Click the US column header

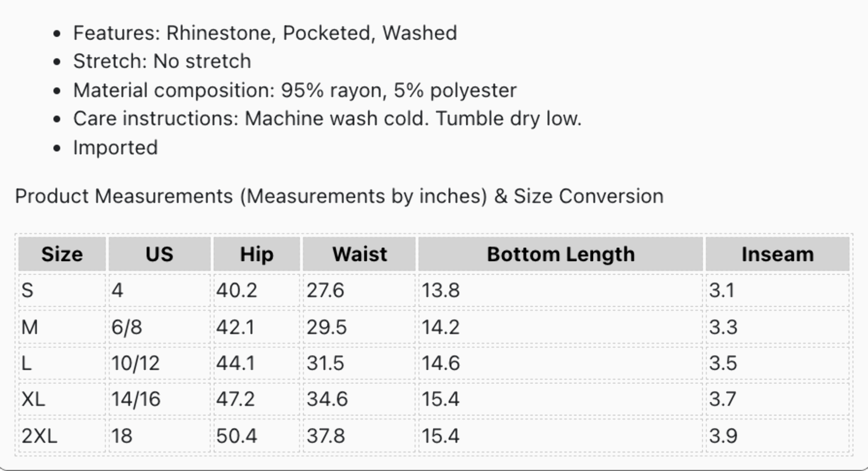click(x=159, y=254)
